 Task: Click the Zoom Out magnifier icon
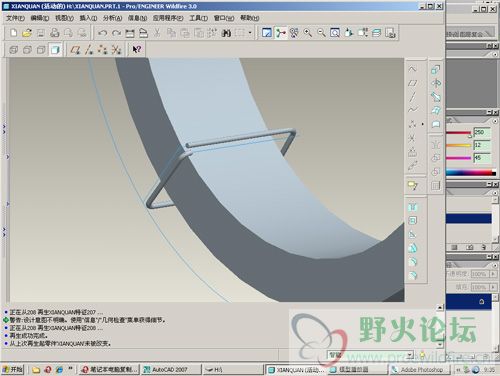(321, 33)
